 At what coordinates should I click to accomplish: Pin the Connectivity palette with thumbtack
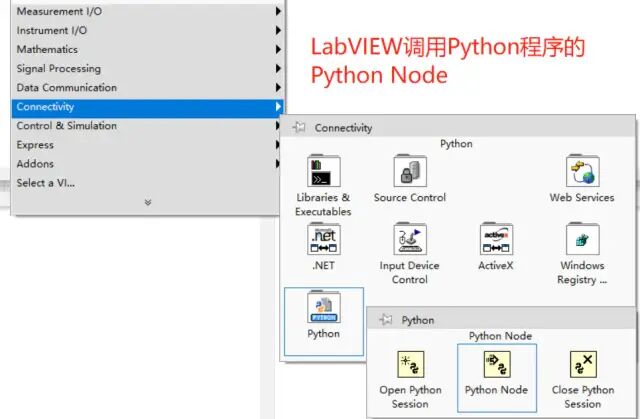click(x=299, y=127)
